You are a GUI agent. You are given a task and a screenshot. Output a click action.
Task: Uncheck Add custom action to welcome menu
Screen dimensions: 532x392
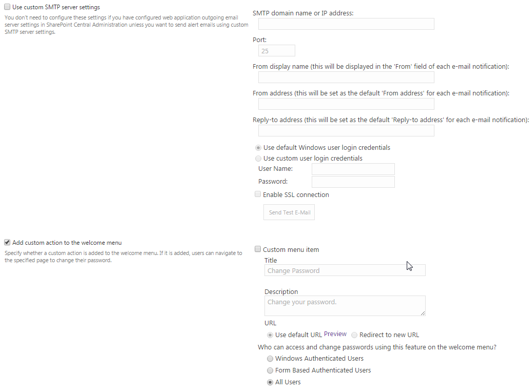coord(7,243)
